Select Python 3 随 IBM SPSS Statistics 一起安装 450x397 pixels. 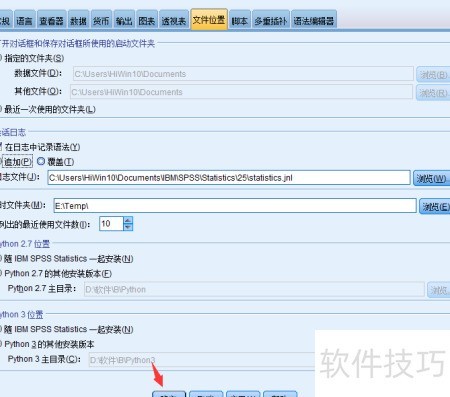coord(67,329)
